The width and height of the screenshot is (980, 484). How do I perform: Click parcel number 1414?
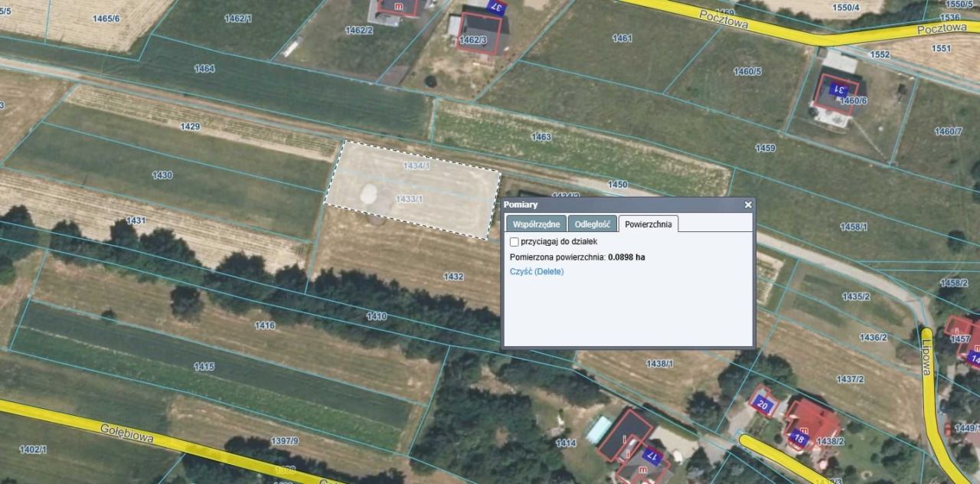pos(566,443)
